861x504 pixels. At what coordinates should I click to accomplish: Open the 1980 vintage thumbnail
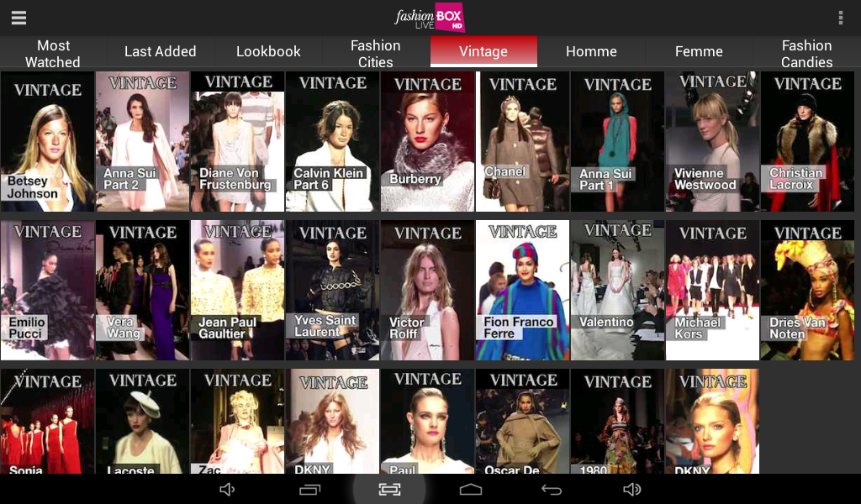[x=617, y=421]
